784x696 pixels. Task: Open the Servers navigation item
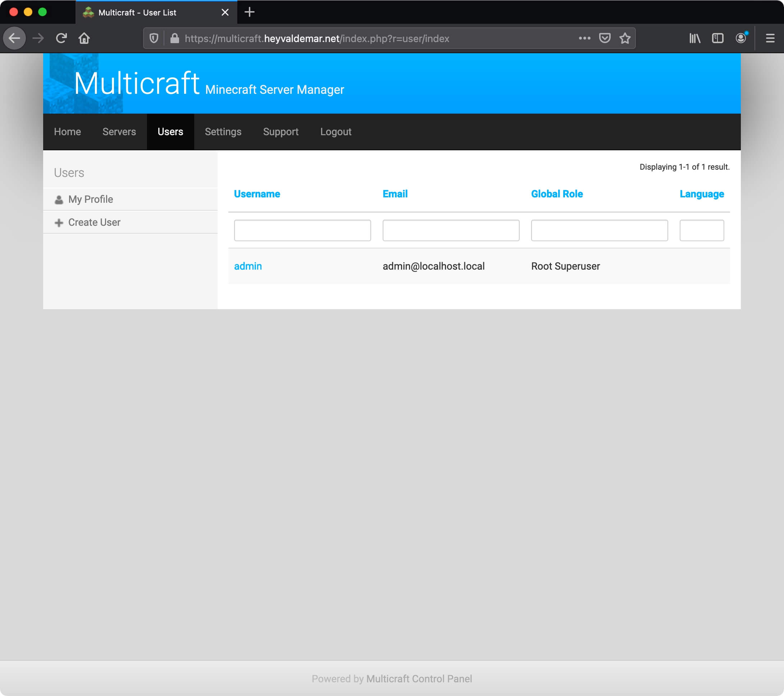point(119,132)
